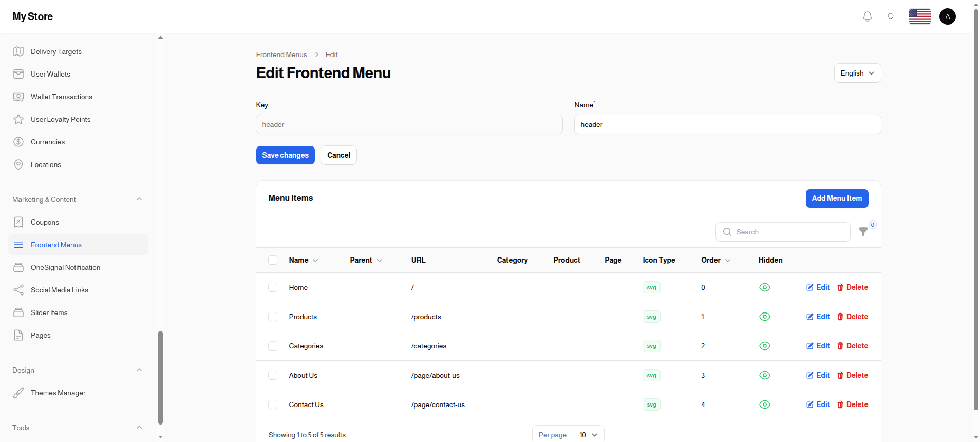Click the User Wallets icon
This screenshot has height=442, width=980.
click(x=18, y=74)
